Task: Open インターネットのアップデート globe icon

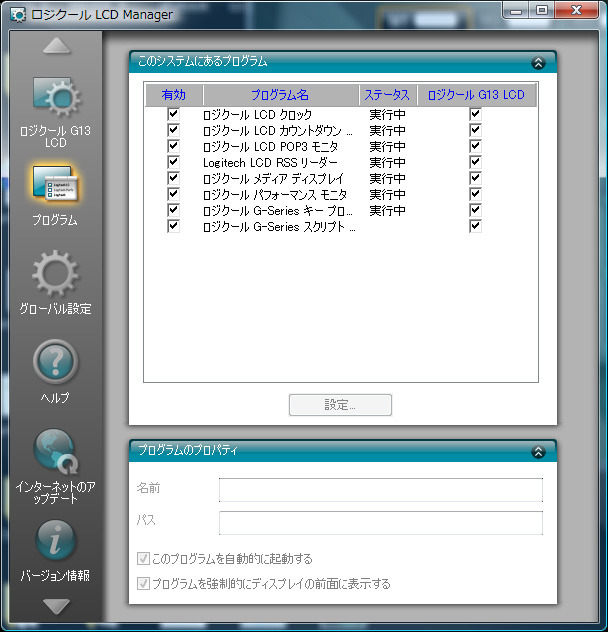Action: tap(56, 451)
